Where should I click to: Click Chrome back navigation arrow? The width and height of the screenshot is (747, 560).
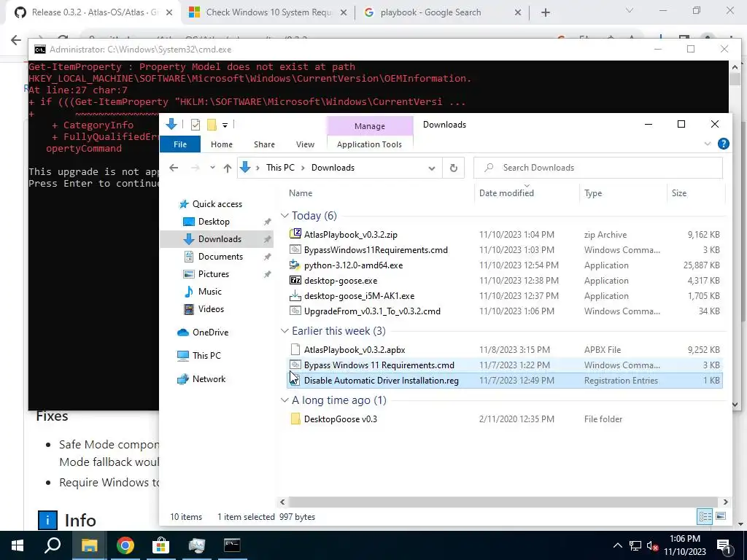pyautogui.click(x=16, y=40)
